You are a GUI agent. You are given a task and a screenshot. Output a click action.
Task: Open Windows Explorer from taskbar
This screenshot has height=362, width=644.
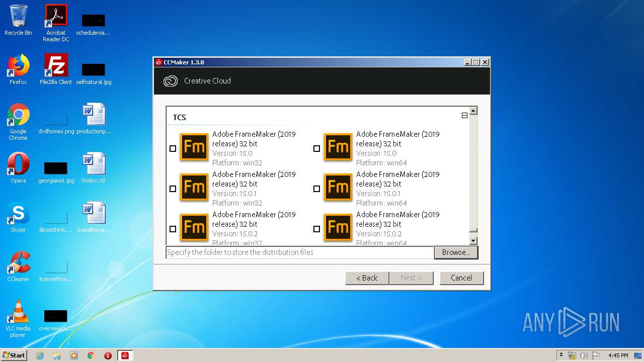click(57, 355)
